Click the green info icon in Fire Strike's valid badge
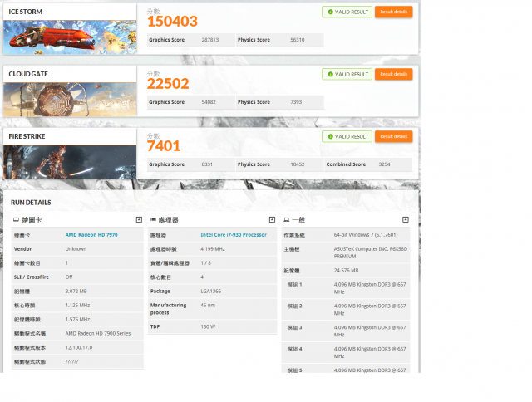532x402 pixels. tap(331, 136)
